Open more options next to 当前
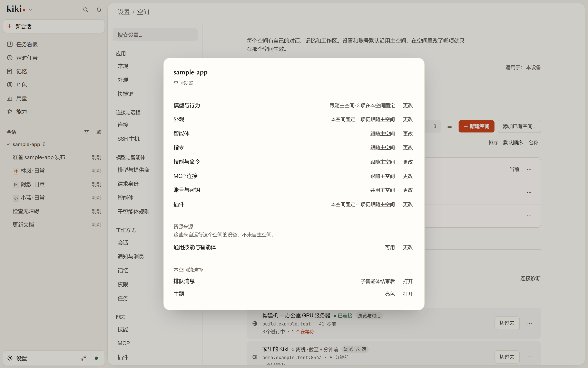This screenshot has width=588, height=368. [x=529, y=169]
